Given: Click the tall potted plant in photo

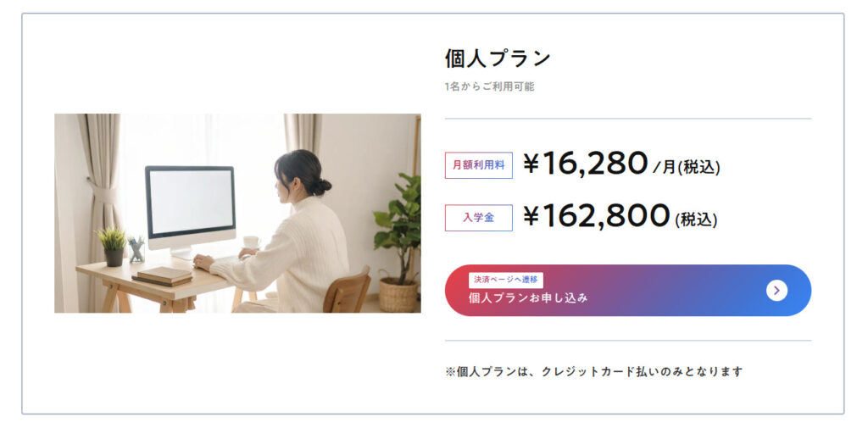Looking at the screenshot, I should point(398,237).
